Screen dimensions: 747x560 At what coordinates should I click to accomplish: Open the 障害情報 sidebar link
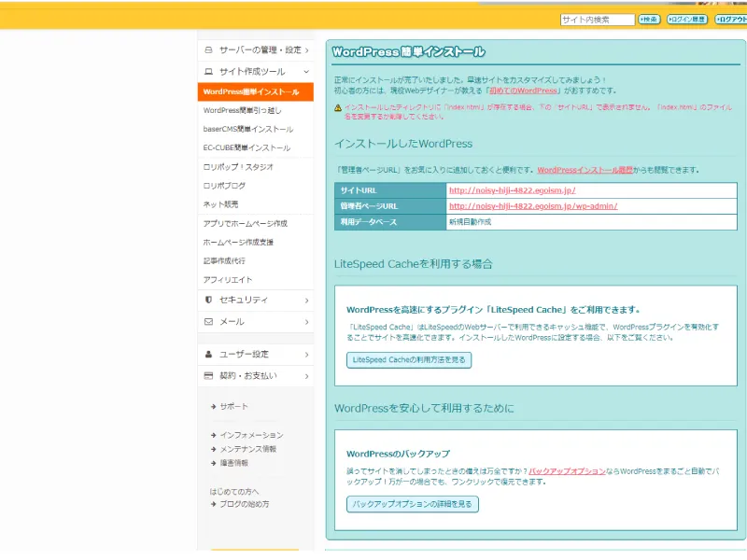click(x=234, y=463)
